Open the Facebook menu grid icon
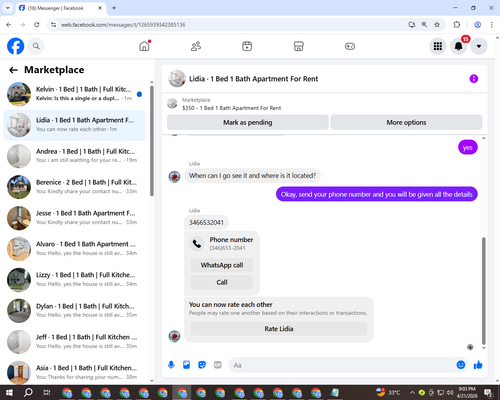This screenshot has width=500, height=400. 438,46
